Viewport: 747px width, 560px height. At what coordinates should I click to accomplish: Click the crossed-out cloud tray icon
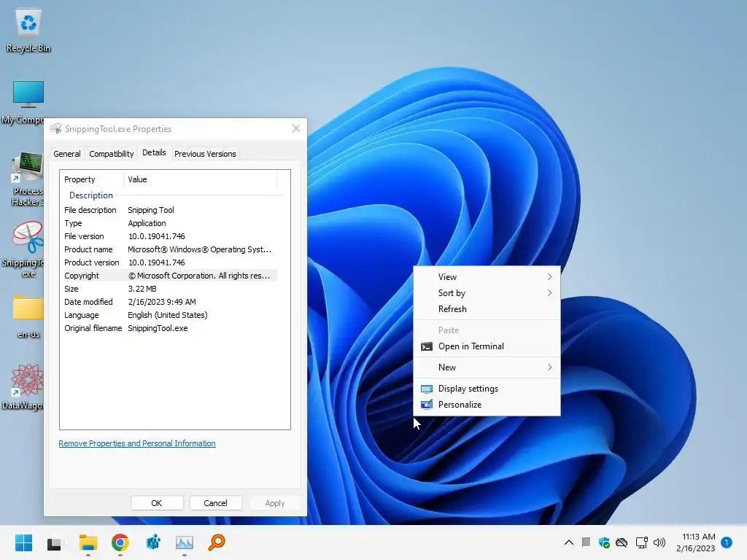622,542
